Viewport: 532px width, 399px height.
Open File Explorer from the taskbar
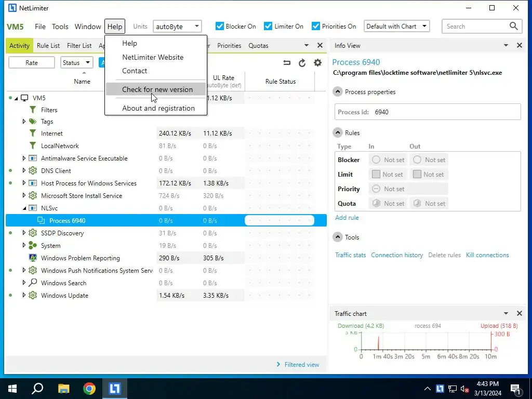(63, 389)
